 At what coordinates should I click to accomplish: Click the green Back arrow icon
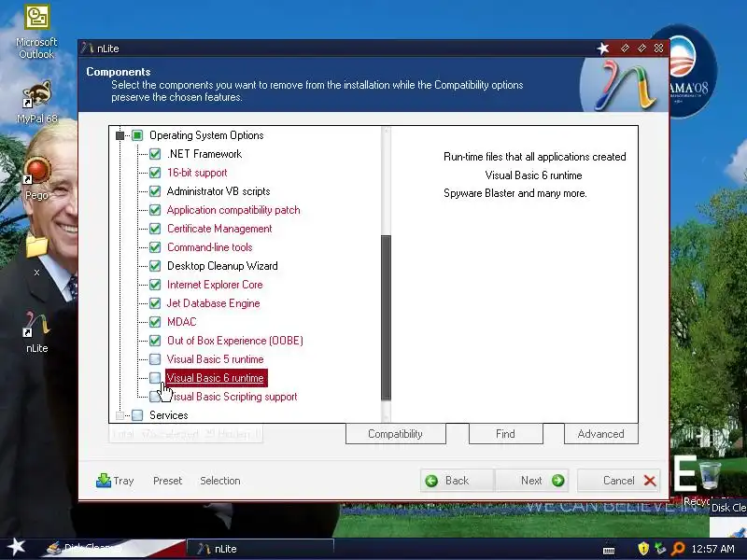point(431,481)
